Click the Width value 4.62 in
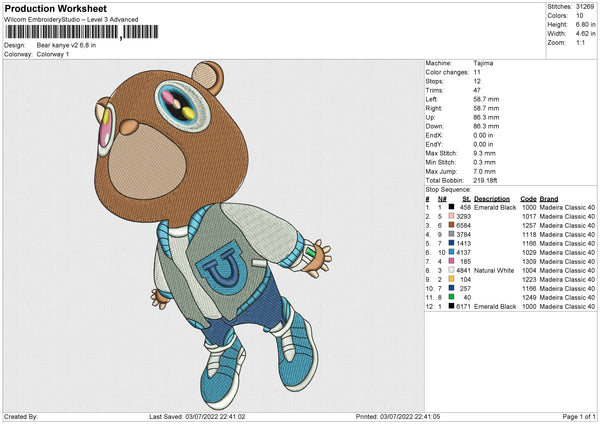 (x=585, y=34)
